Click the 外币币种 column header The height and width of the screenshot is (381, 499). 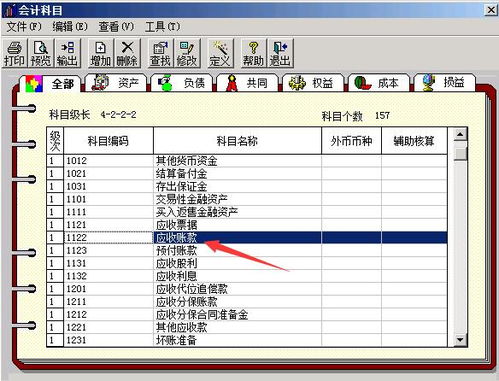coord(351,141)
